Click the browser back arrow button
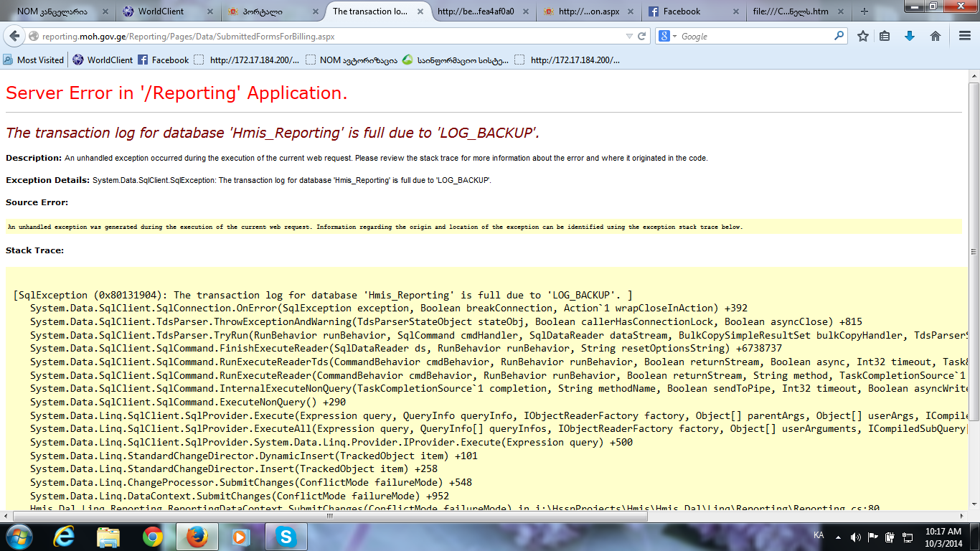 click(x=14, y=36)
